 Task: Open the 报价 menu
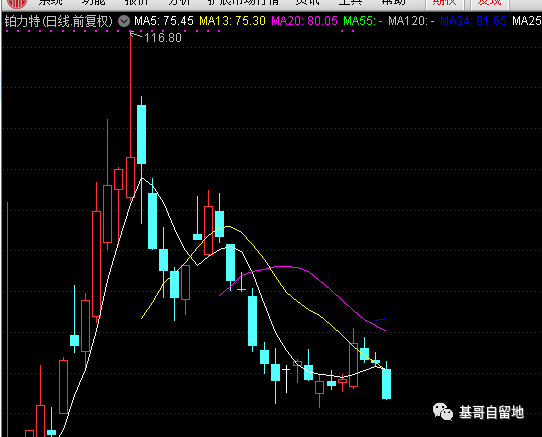coord(136,3)
